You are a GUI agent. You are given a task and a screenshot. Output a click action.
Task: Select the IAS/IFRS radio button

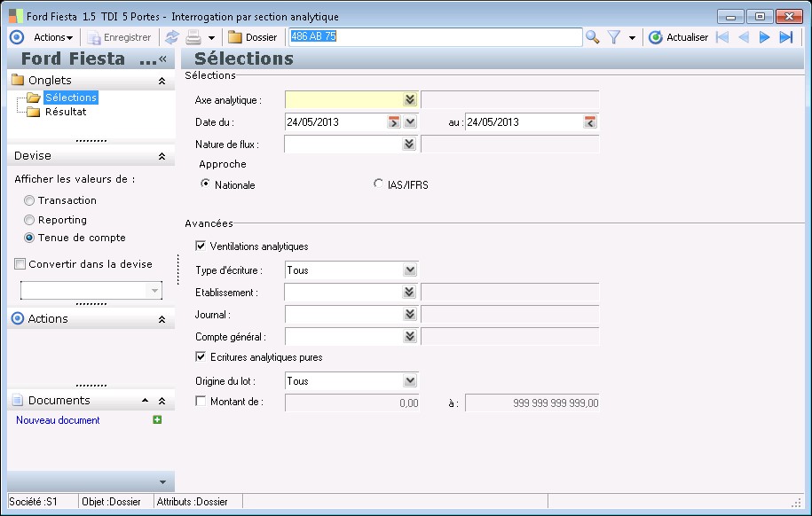pos(380,184)
